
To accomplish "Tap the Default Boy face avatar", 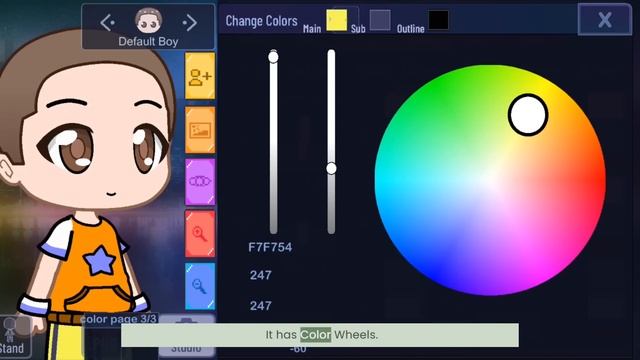I will point(149,20).
